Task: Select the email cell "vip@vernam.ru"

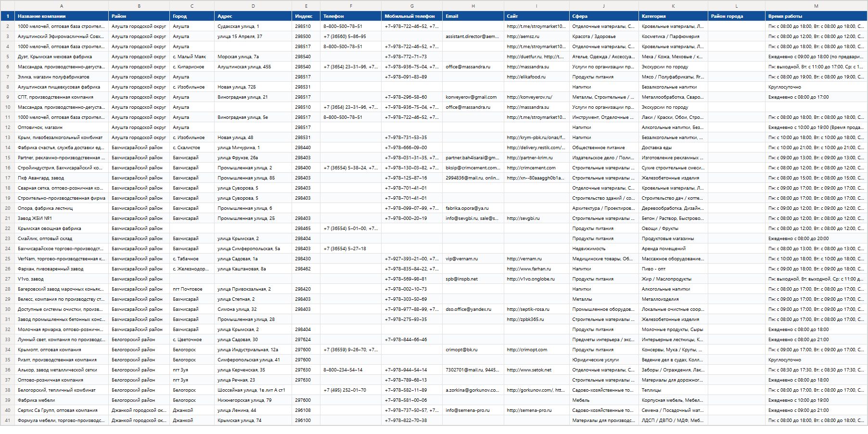Action: [x=473, y=259]
